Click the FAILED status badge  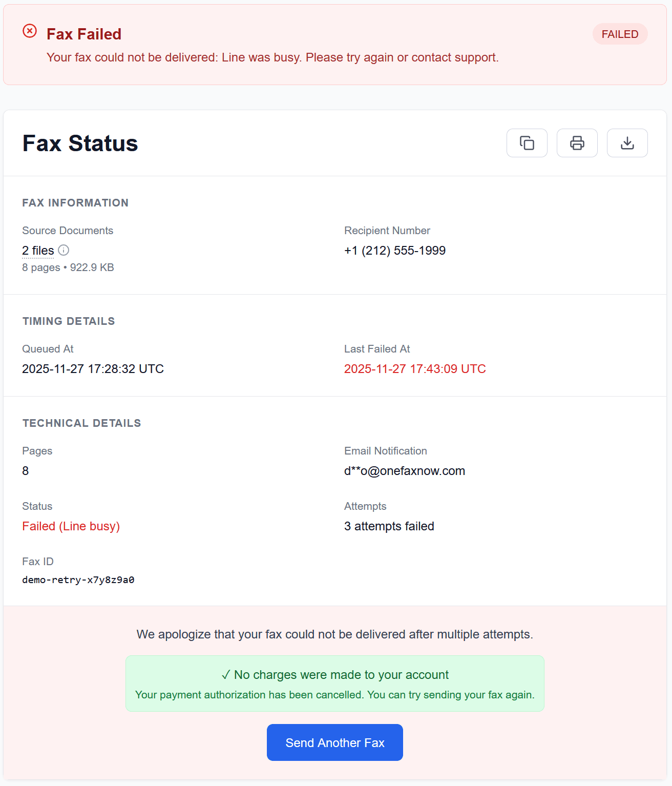tap(620, 34)
